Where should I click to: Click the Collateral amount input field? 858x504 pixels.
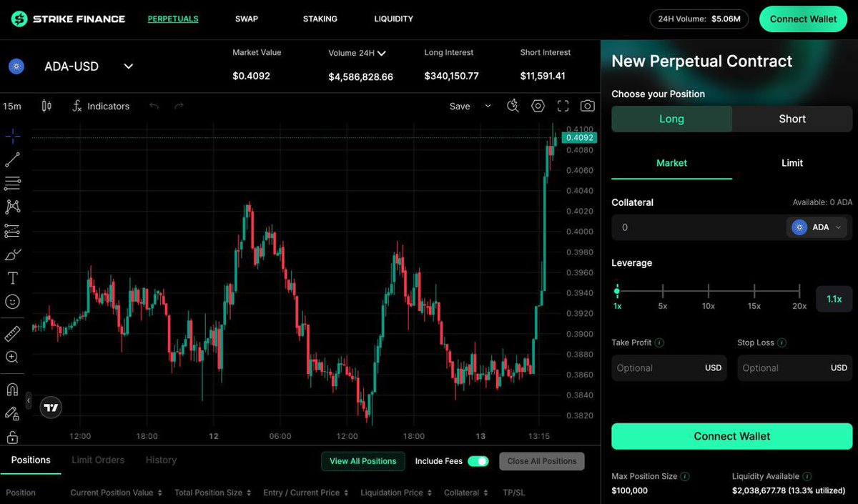click(x=698, y=227)
